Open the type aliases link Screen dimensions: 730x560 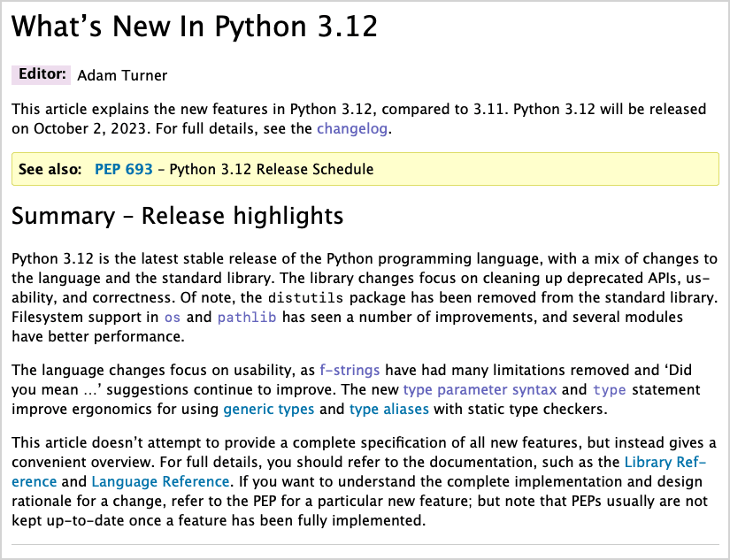(388, 410)
